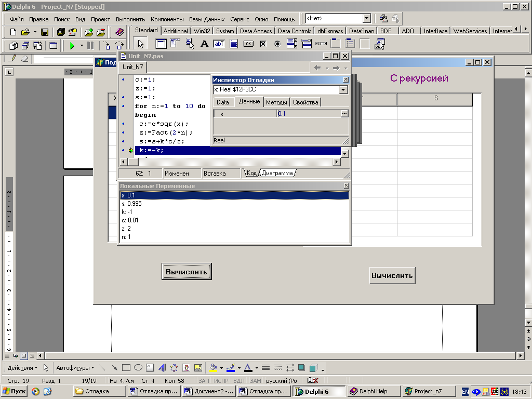Click the Step Over icon
This screenshot has width=532, height=399.
click(x=119, y=46)
